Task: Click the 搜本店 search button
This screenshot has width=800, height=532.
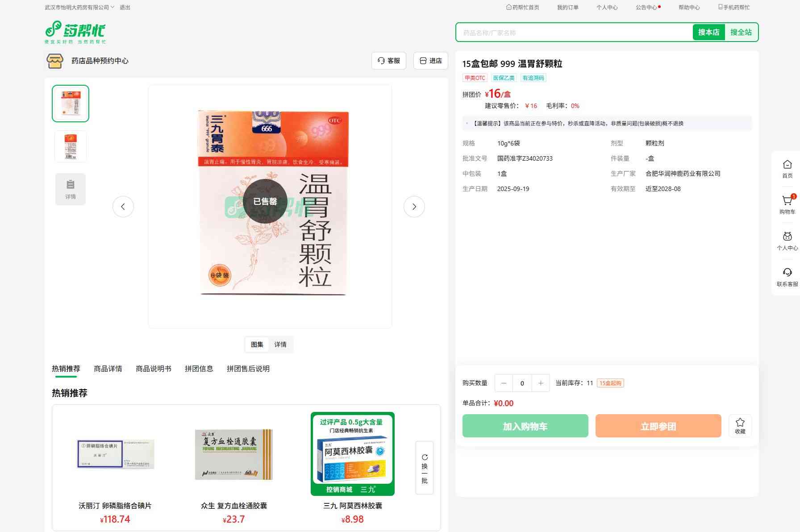Action: point(708,32)
